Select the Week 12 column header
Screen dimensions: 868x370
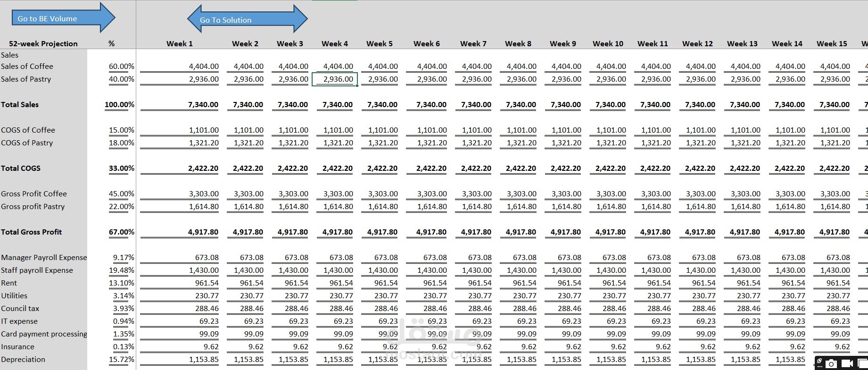click(x=697, y=43)
